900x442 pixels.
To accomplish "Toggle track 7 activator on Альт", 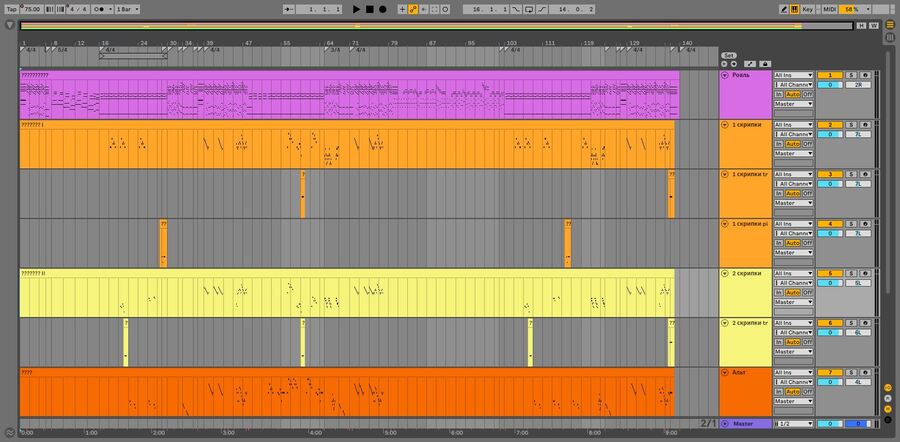I will [830, 373].
